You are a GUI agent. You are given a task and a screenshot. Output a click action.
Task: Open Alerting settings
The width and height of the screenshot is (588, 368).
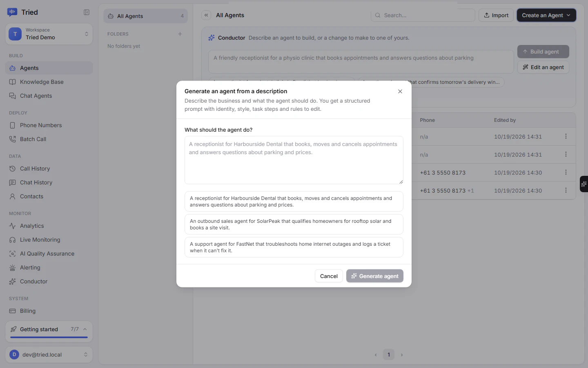(49, 267)
